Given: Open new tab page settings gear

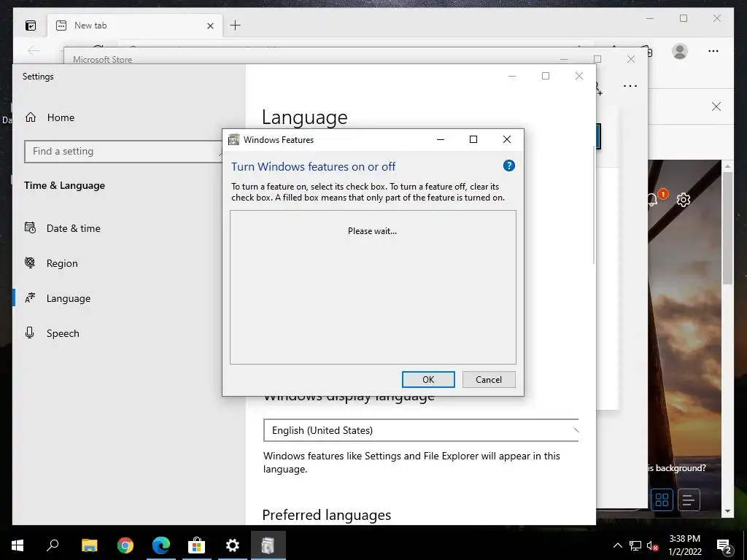Looking at the screenshot, I should [x=683, y=200].
